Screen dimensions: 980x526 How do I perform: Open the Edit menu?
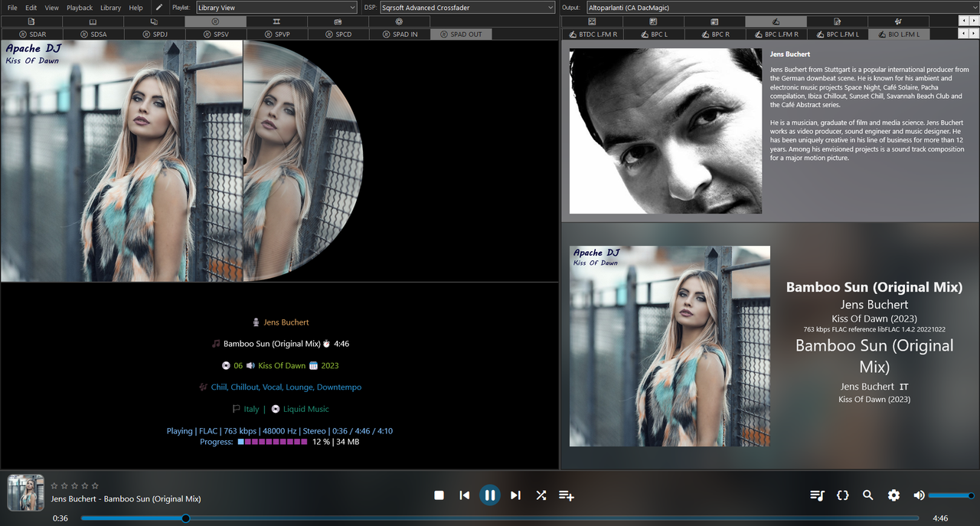[x=31, y=8]
